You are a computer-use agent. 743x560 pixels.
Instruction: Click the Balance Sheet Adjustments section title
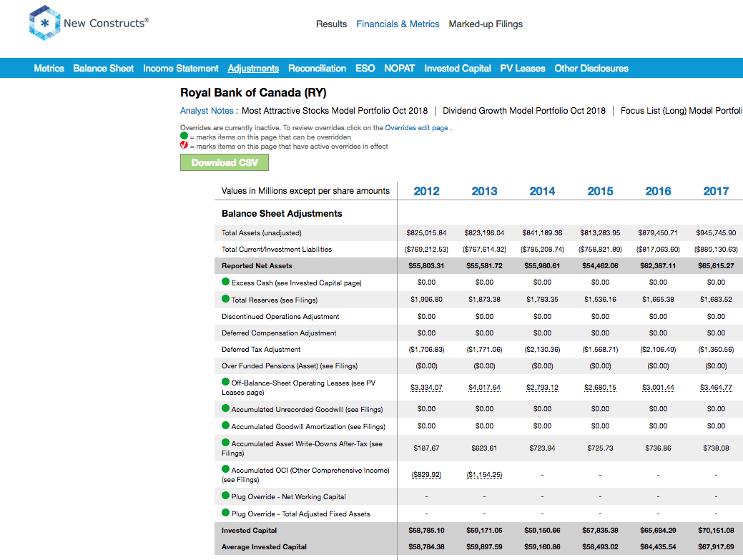coord(282,214)
